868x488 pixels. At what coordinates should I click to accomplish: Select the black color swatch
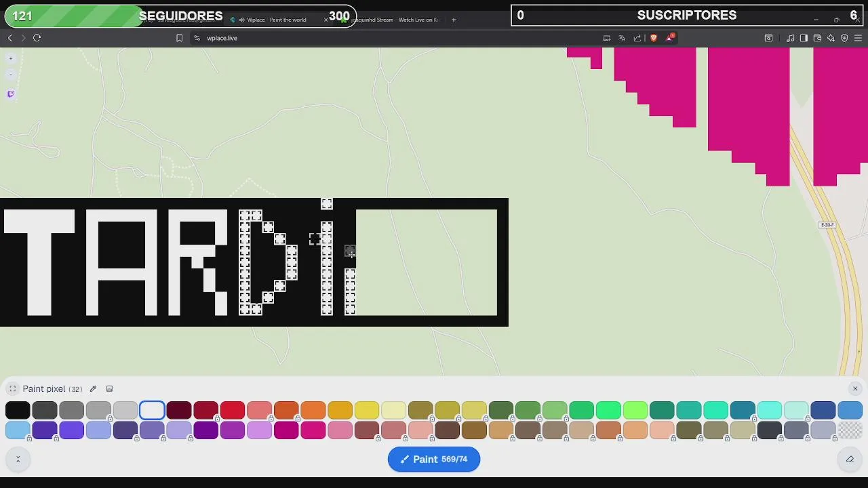[x=18, y=410]
